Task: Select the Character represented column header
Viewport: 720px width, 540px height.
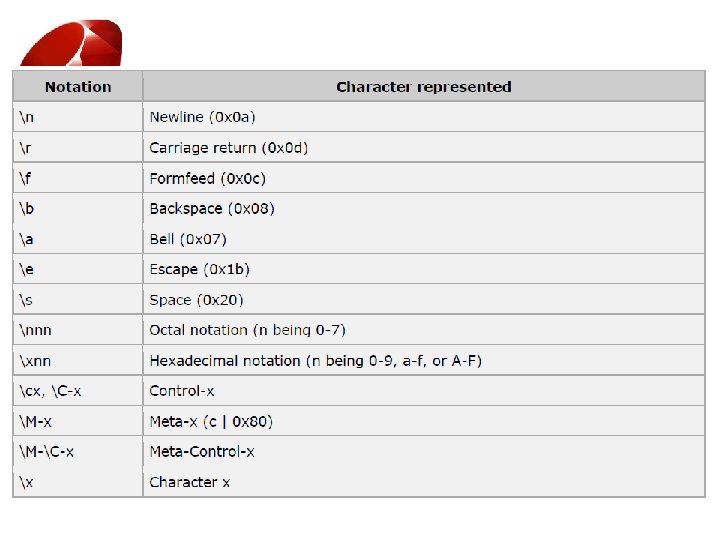Action: pyautogui.click(x=423, y=87)
